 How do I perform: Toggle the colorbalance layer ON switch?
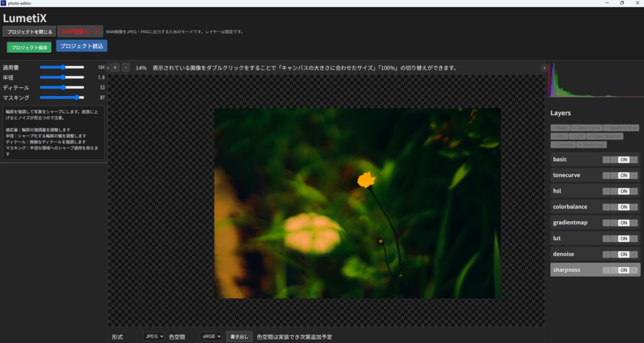[x=623, y=207]
